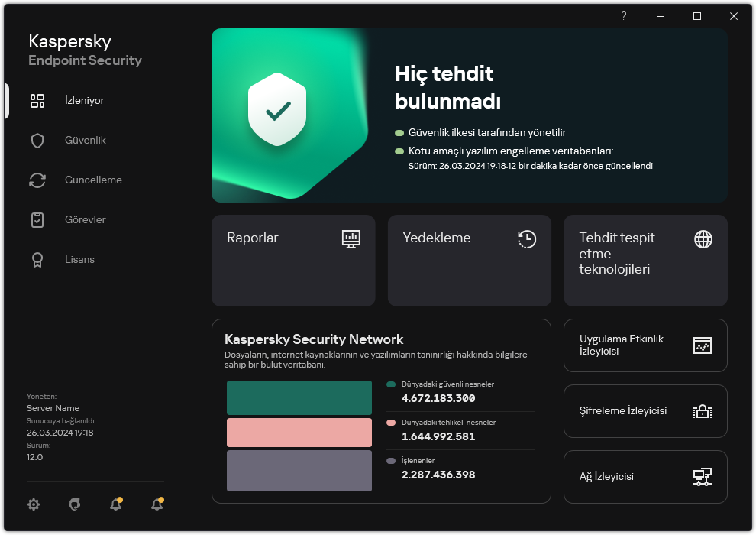Open the first notification bell with orange badge

pos(115,504)
